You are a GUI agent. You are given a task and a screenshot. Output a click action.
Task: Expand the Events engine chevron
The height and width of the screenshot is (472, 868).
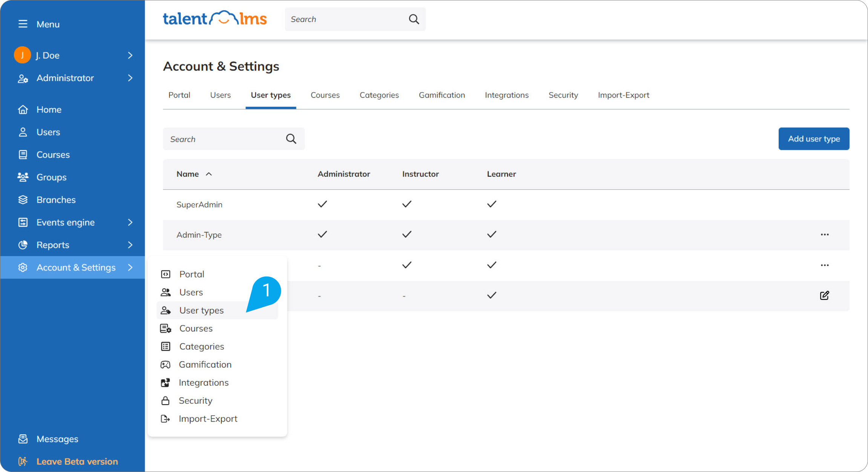pos(130,222)
